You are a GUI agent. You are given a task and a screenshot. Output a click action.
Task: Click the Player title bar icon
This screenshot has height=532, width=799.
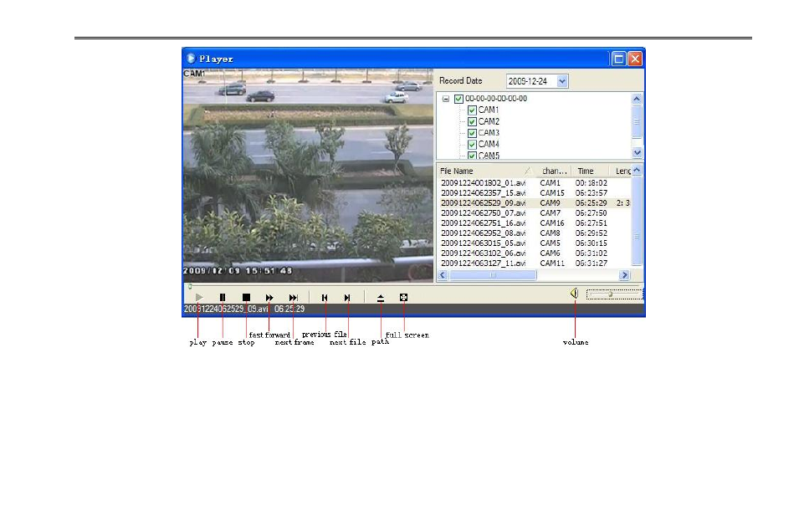[x=191, y=59]
